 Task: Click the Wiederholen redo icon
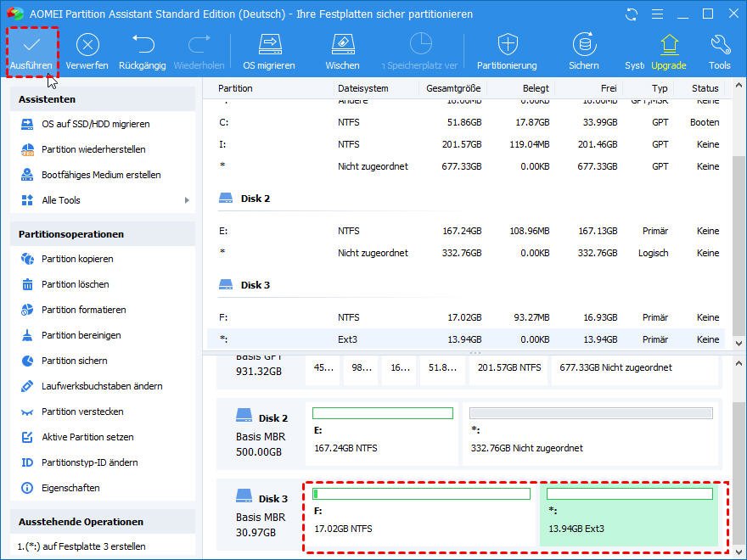click(199, 45)
